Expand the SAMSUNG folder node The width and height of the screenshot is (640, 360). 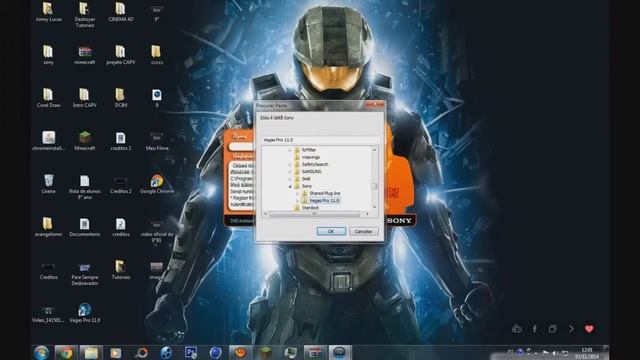coord(290,172)
